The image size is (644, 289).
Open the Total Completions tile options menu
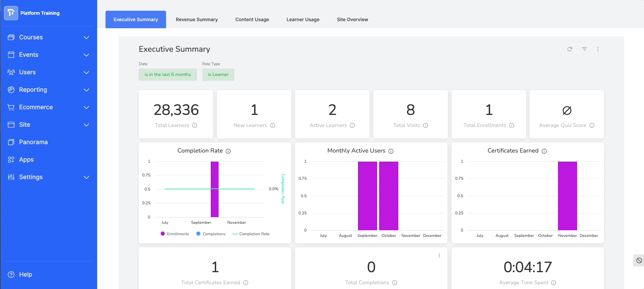click(439, 255)
